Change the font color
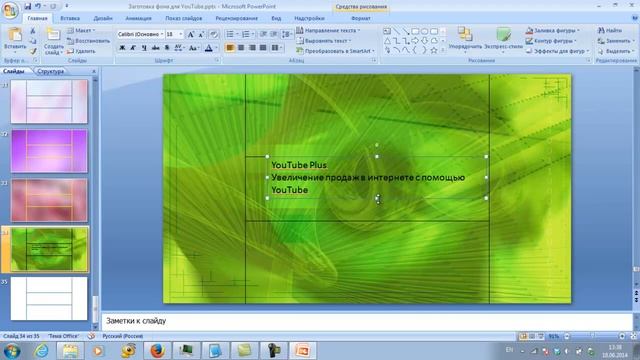Image resolution: width=640 pixels, height=360 pixels. tap(208, 48)
